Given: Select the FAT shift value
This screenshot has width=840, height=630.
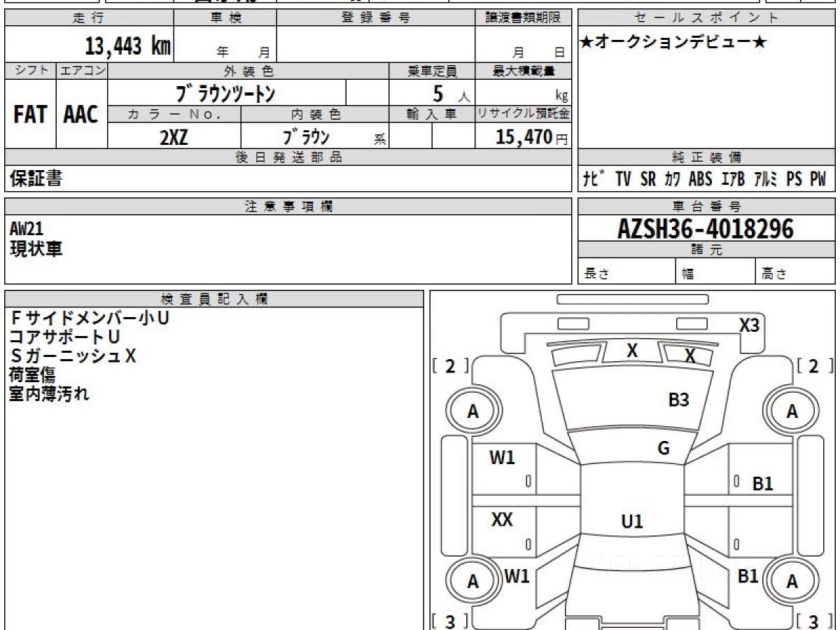Looking at the screenshot, I should (x=30, y=115).
